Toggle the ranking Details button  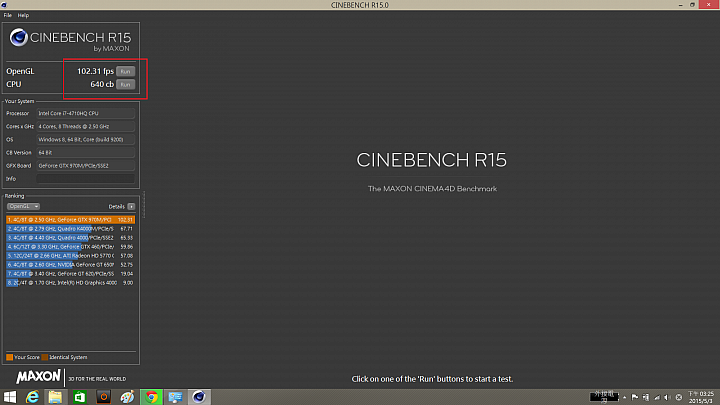pyautogui.click(x=131, y=207)
